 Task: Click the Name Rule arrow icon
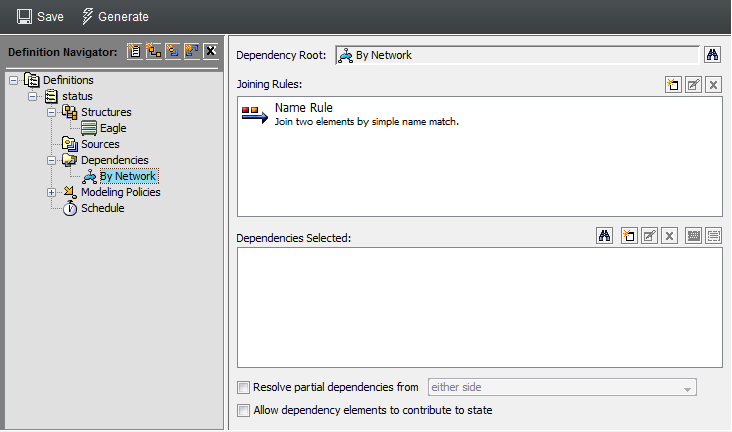[x=255, y=115]
